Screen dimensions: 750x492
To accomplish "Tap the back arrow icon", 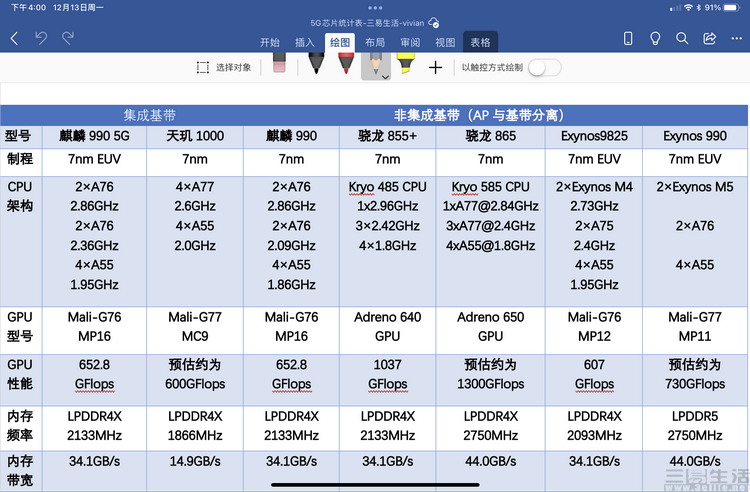I will click(x=14, y=39).
